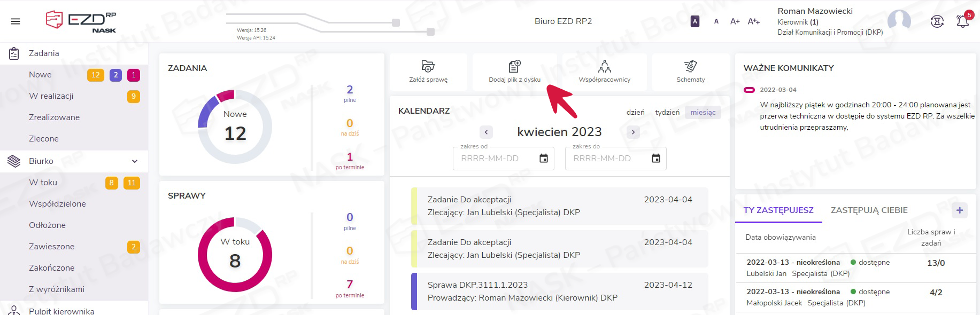The width and height of the screenshot is (980, 315).
Task: Open the Schematy shortcut
Action: [x=690, y=67]
